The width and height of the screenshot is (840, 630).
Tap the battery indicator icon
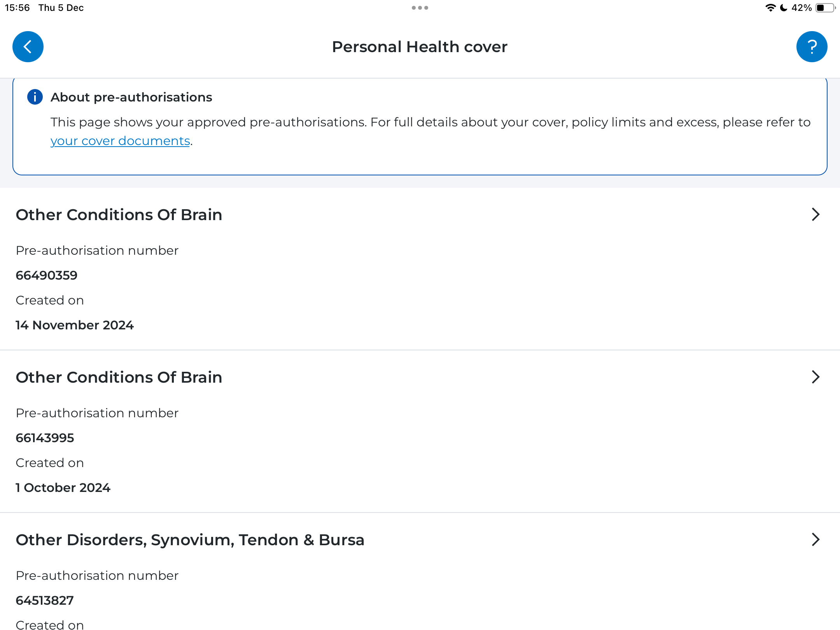click(825, 8)
